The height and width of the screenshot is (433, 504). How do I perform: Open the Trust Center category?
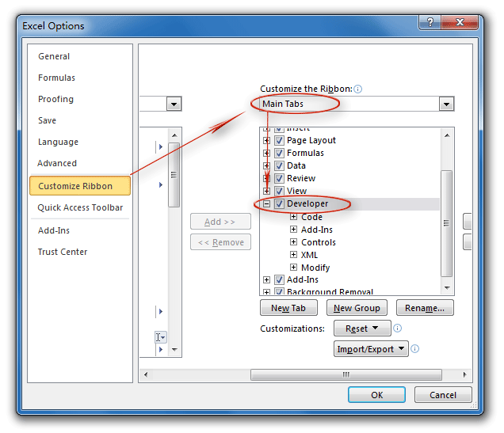[63, 252]
